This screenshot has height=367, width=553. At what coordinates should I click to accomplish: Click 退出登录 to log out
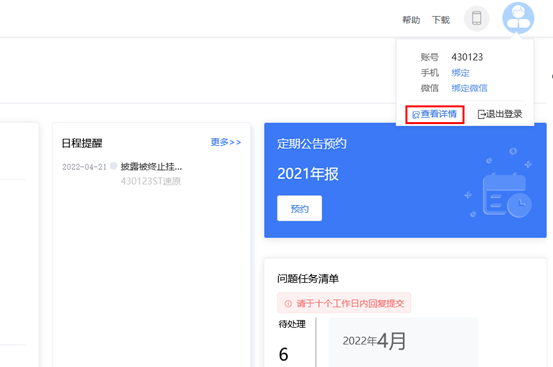[500, 114]
